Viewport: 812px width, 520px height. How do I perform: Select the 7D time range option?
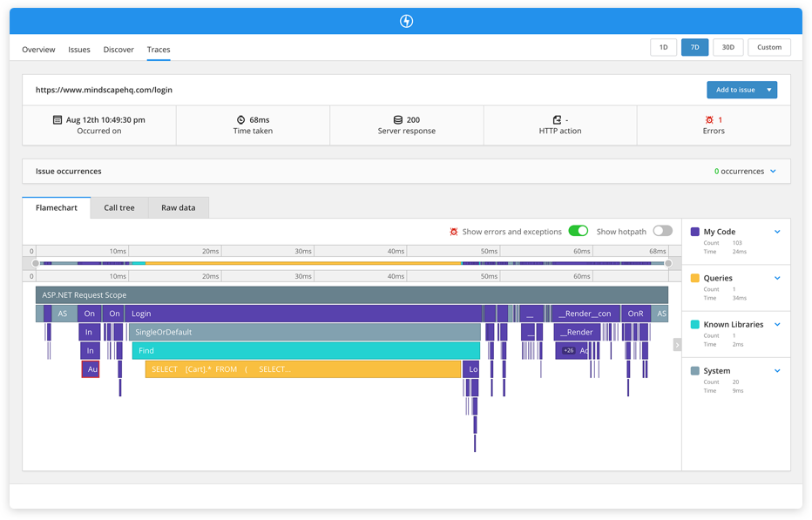(x=694, y=48)
